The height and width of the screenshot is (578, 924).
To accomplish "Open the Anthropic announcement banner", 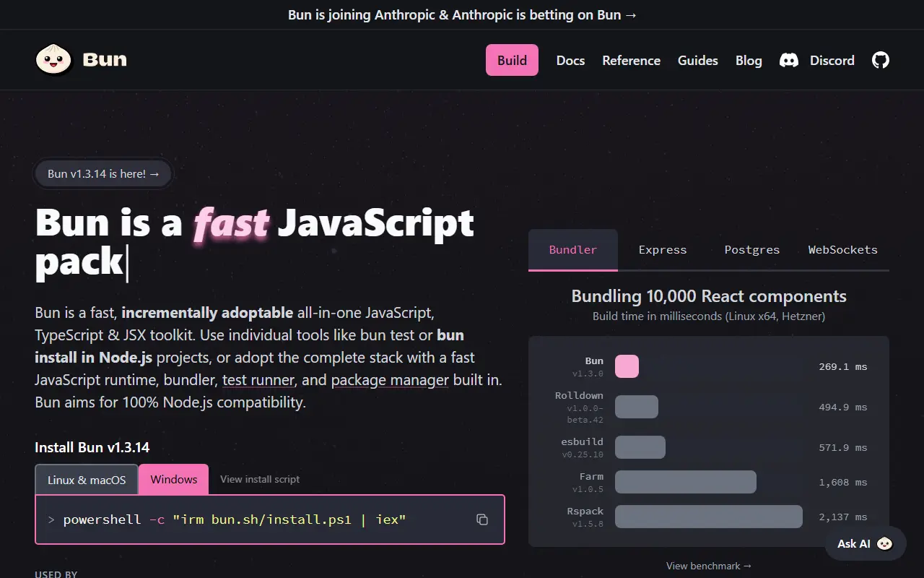I will pos(462,14).
